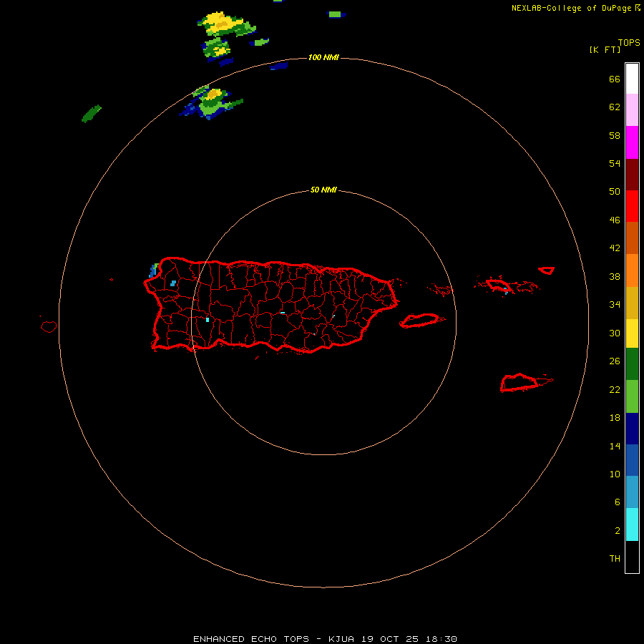Select the white 66 kft legend swatch
Viewport: 644px width, 644px height.
click(x=632, y=79)
